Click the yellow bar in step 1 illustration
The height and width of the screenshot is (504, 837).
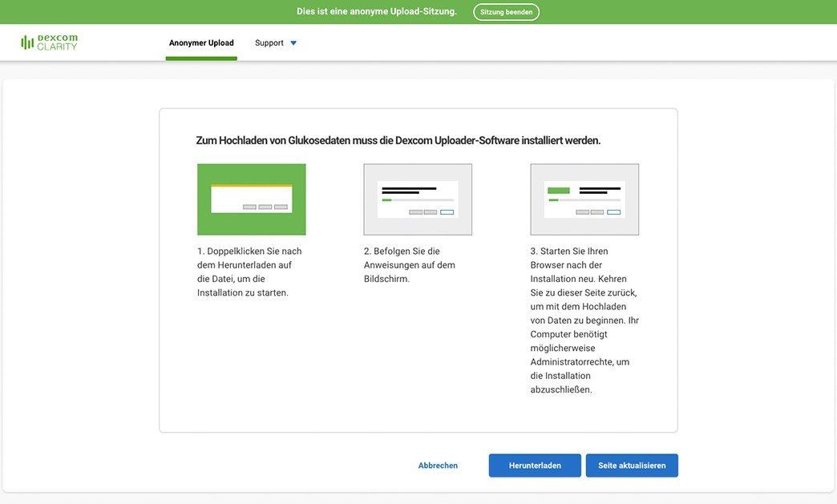tap(251, 186)
